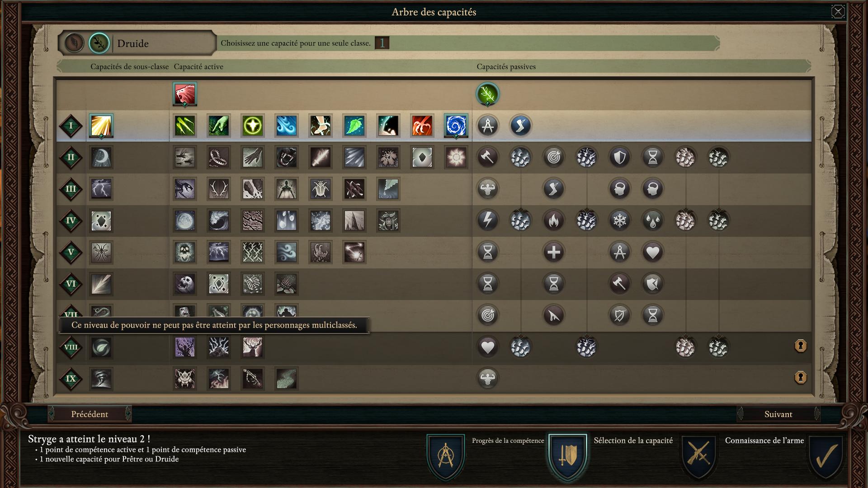The height and width of the screenshot is (488, 868).
Task: Open the Progrès de la compétence step
Action: (x=446, y=456)
